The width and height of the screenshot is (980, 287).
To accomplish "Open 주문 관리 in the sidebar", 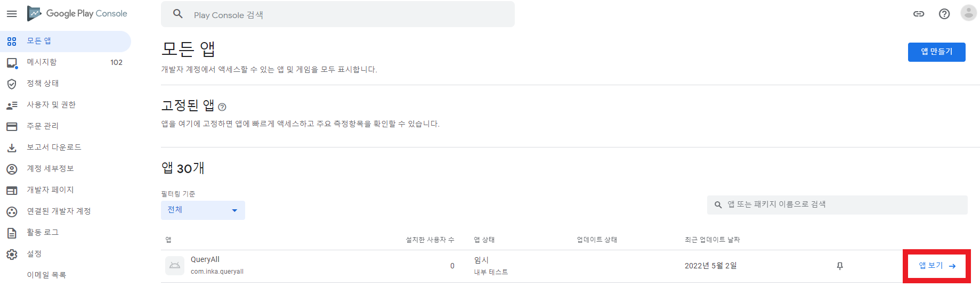I will [43, 126].
